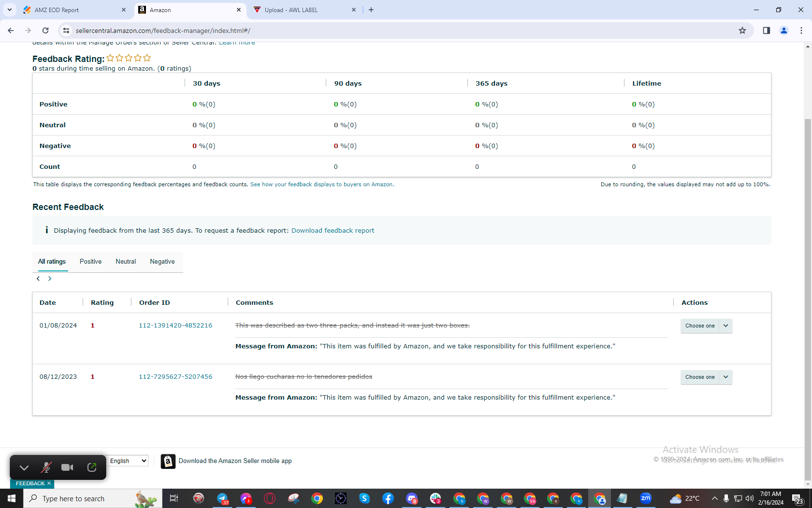This screenshot has height=508, width=812.
Task: Go back to the previous page
Action: pos(11,30)
